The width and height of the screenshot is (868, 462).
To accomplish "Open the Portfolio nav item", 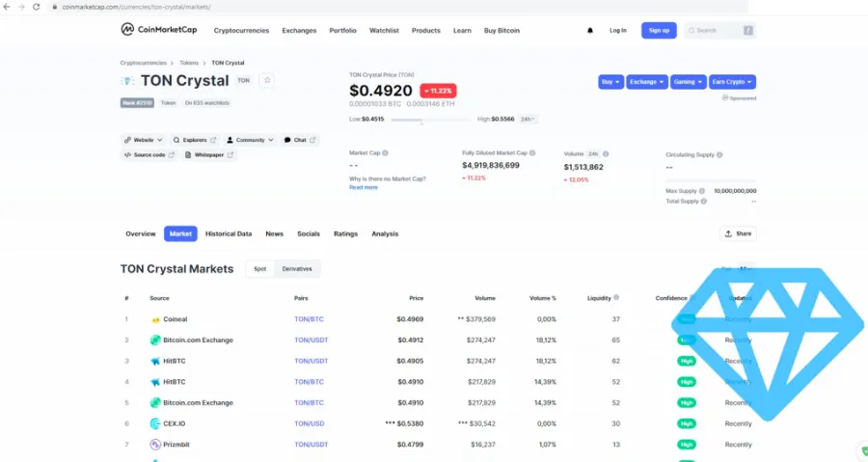I will tap(342, 31).
